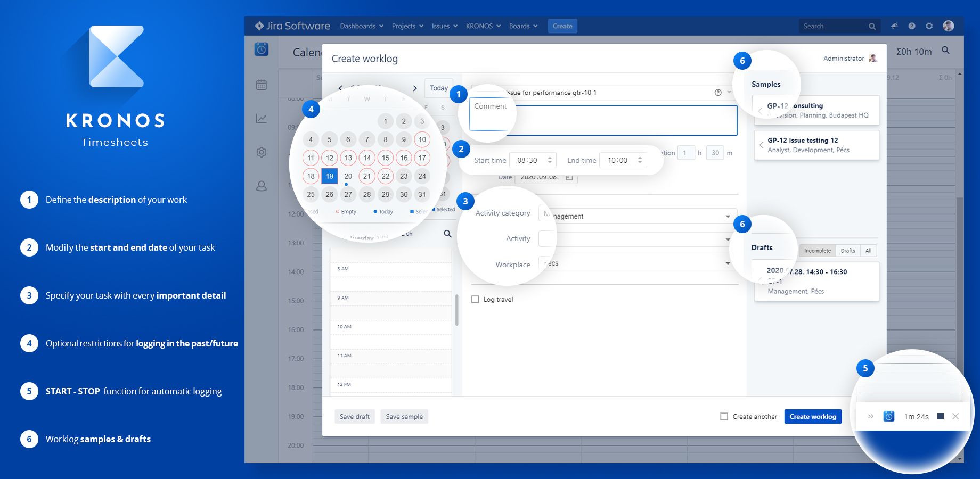The image size is (980, 479).
Task: Switch to Drafts tab
Action: [x=848, y=251]
